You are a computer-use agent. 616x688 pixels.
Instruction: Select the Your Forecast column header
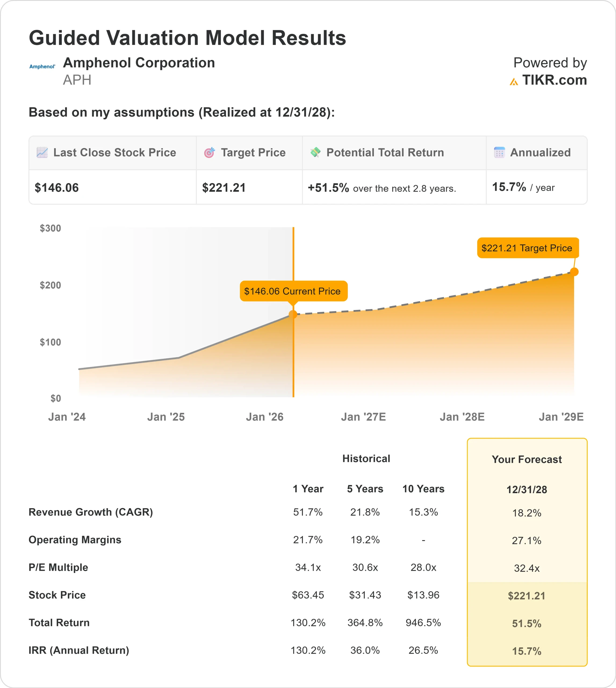point(527,460)
